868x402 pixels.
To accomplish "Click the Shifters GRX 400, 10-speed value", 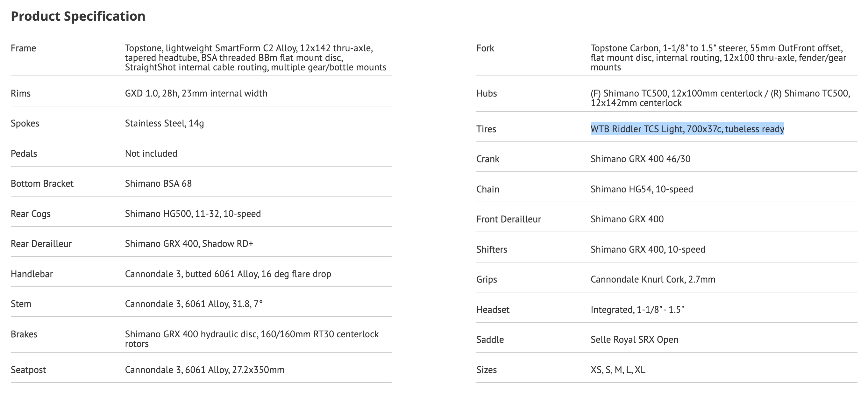I will click(648, 249).
